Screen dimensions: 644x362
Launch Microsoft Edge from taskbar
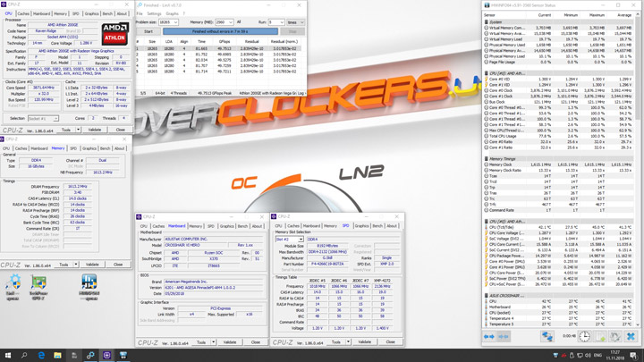click(41, 356)
